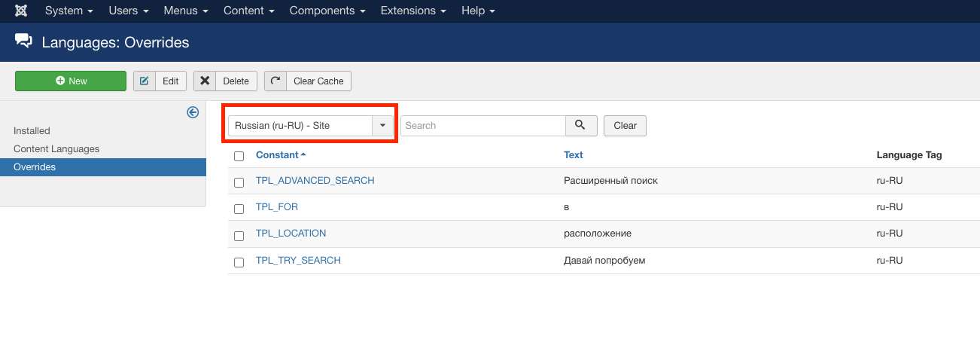Click into the Search input field

[482, 126]
